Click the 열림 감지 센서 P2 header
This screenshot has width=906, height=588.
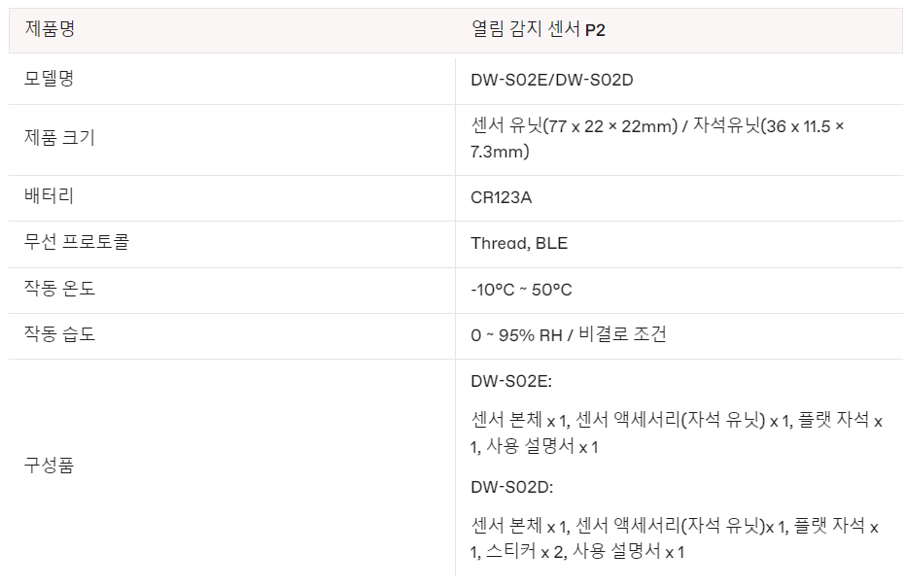point(538,29)
